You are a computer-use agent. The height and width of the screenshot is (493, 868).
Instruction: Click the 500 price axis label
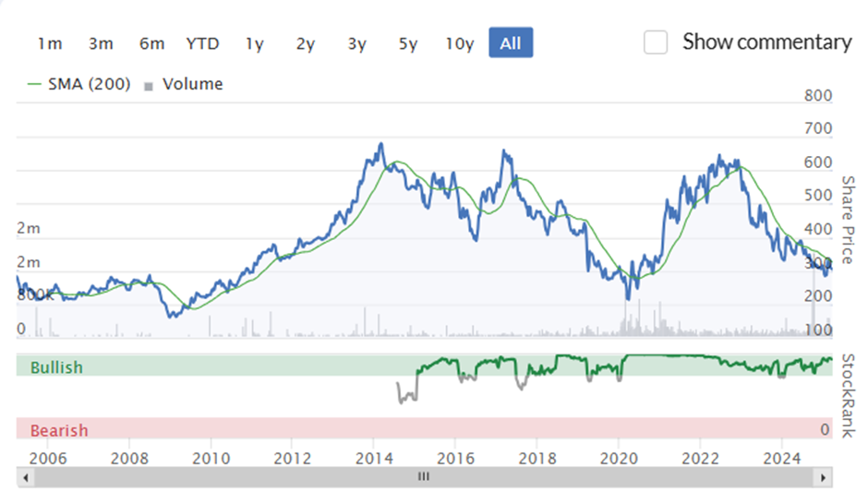[x=818, y=196]
